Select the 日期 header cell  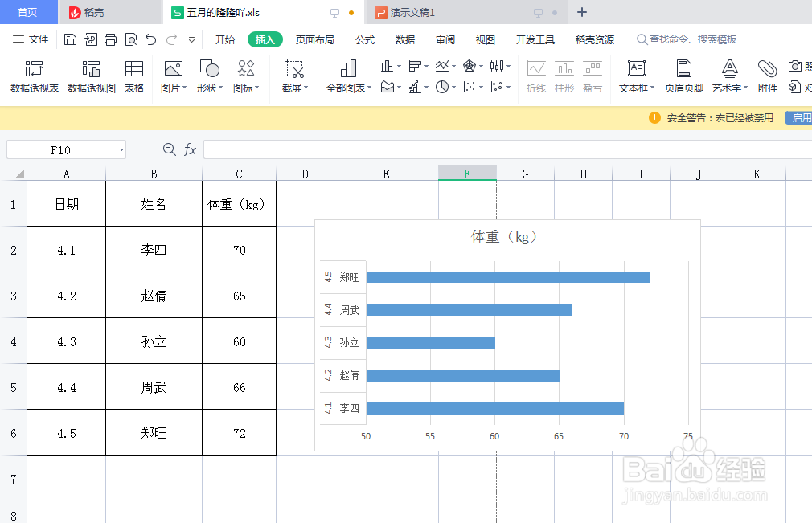(66, 204)
